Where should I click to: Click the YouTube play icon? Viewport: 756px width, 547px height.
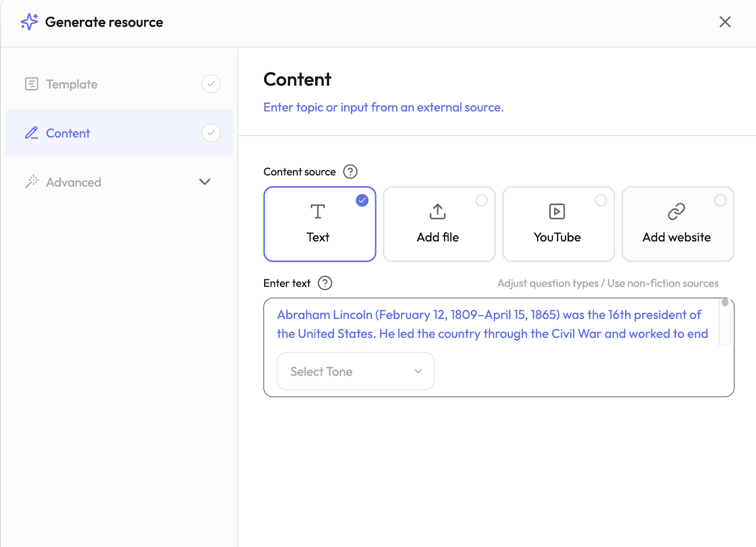pos(557,212)
